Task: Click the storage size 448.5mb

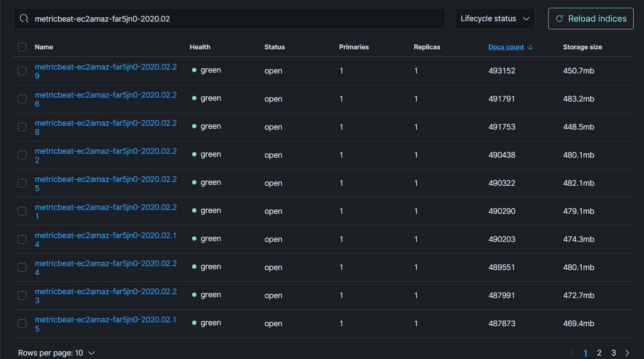Action: tap(579, 127)
